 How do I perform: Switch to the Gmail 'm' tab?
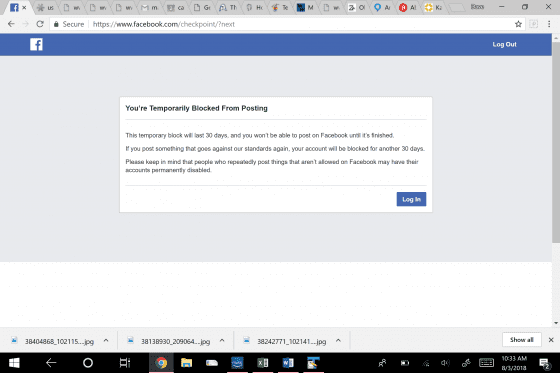(149, 8)
